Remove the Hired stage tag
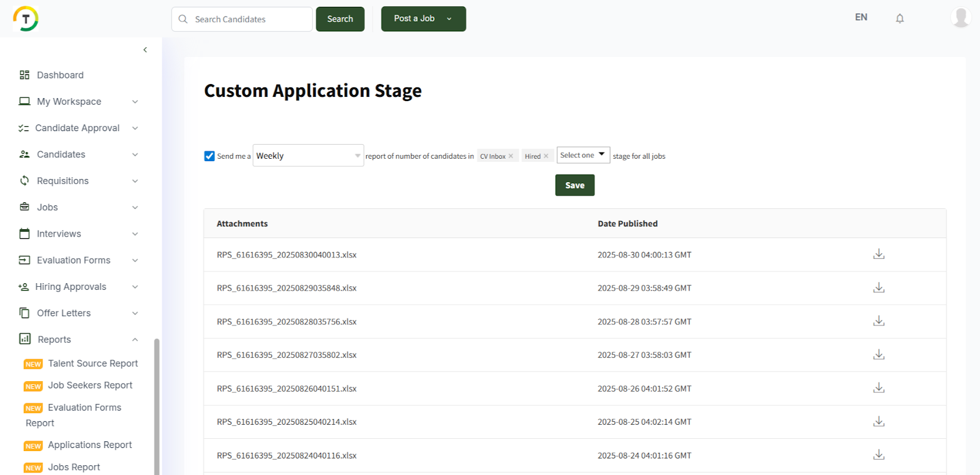 pos(546,156)
